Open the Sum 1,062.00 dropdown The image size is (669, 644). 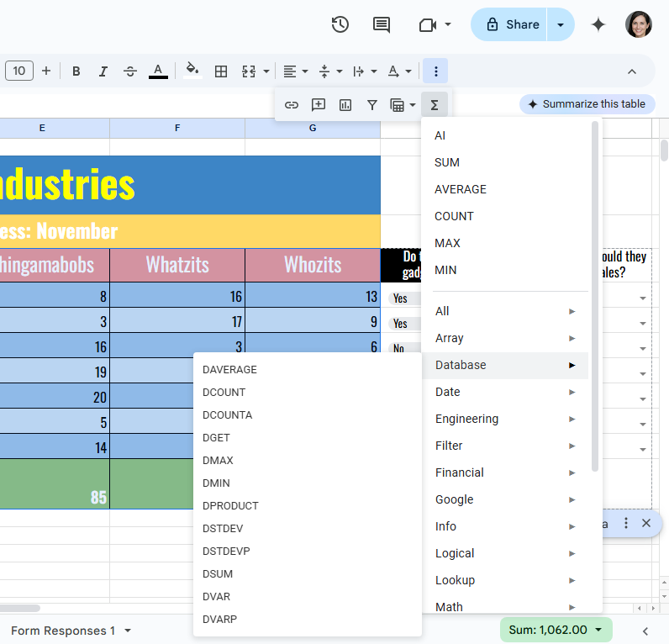pyautogui.click(x=556, y=630)
